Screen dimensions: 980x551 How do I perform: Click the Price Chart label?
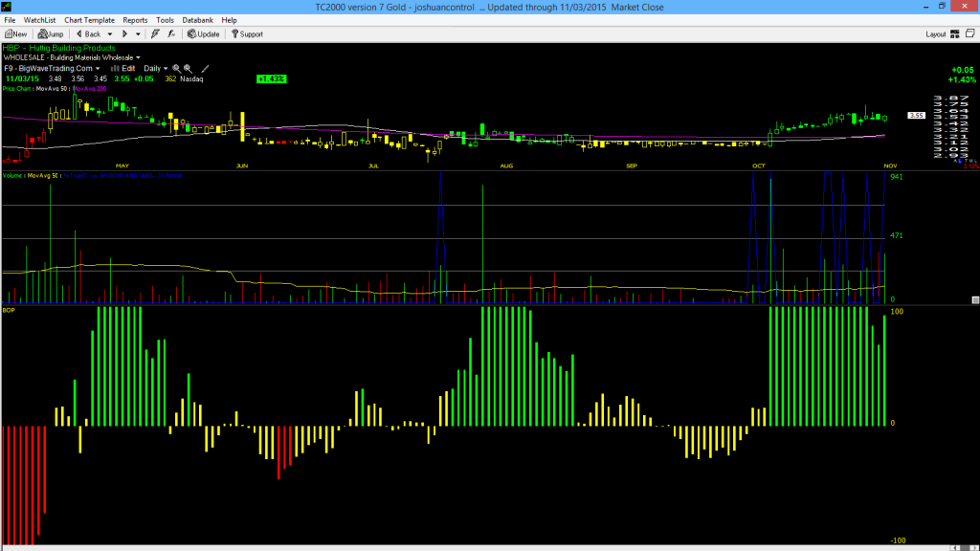pyautogui.click(x=16, y=89)
